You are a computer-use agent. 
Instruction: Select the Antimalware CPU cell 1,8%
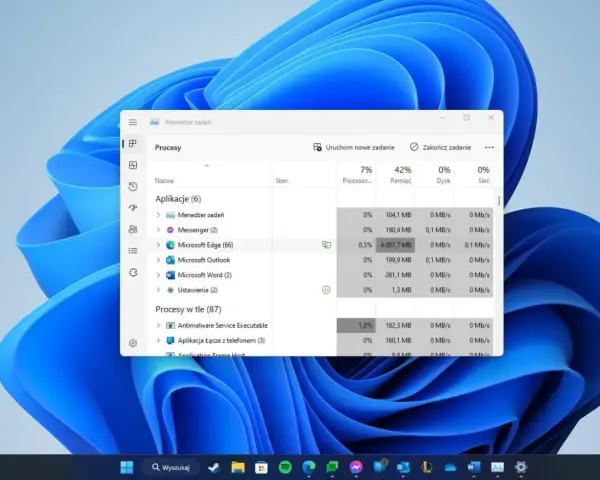click(x=356, y=325)
